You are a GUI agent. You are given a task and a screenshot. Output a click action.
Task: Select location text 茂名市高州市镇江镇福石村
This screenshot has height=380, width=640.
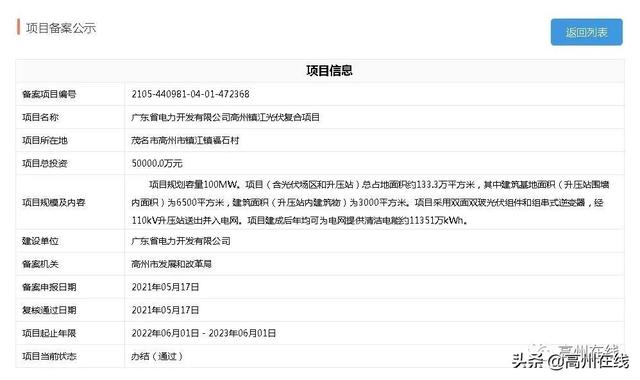click(x=185, y=140)
